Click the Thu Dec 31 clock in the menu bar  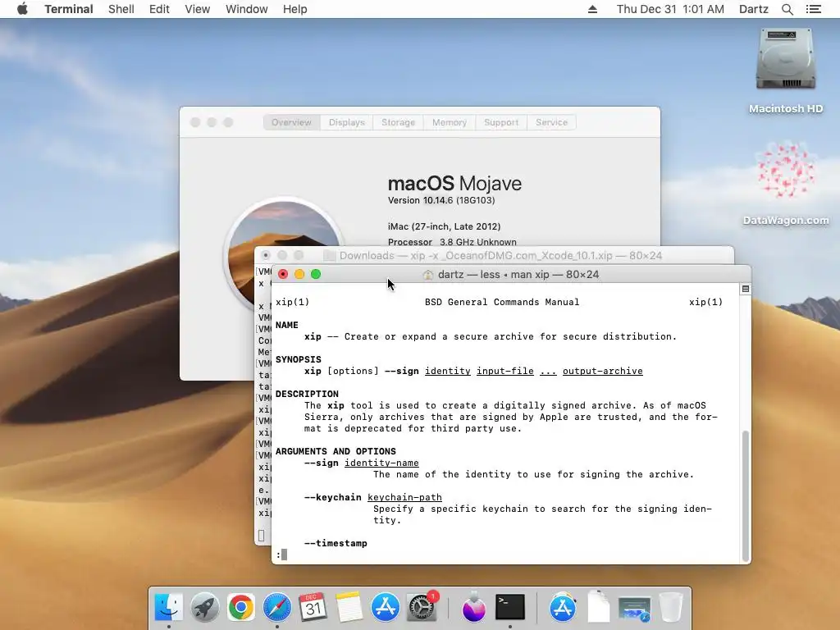[x=670, y=9]
